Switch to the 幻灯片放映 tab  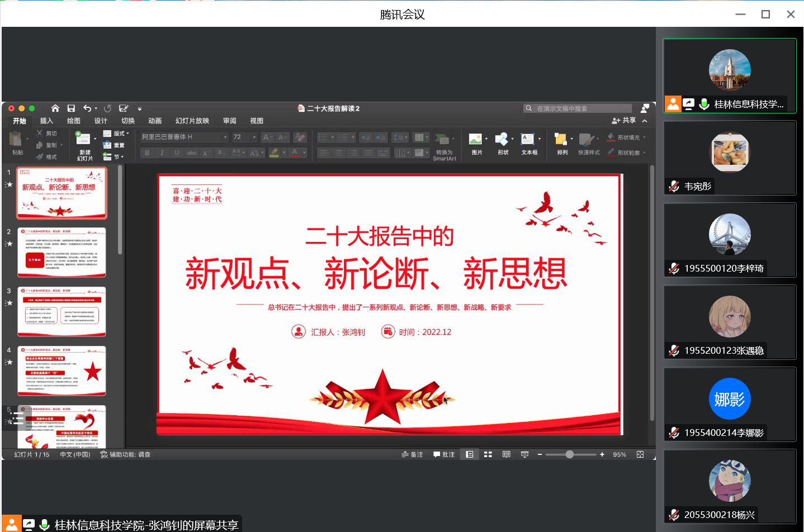[192, 121]
